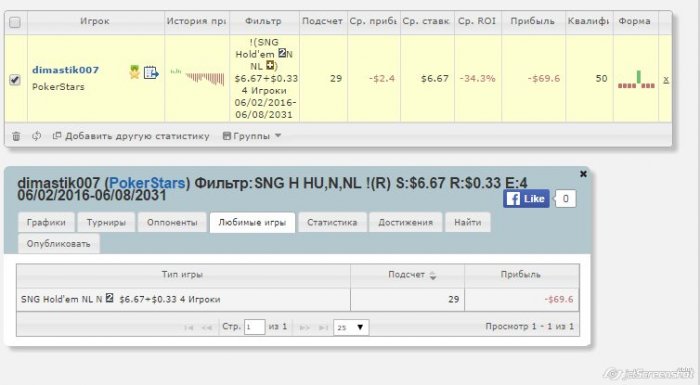Open the 'Опубликовать' tab
The height and width of the screenshot is (385, 700).
point(58,244)
